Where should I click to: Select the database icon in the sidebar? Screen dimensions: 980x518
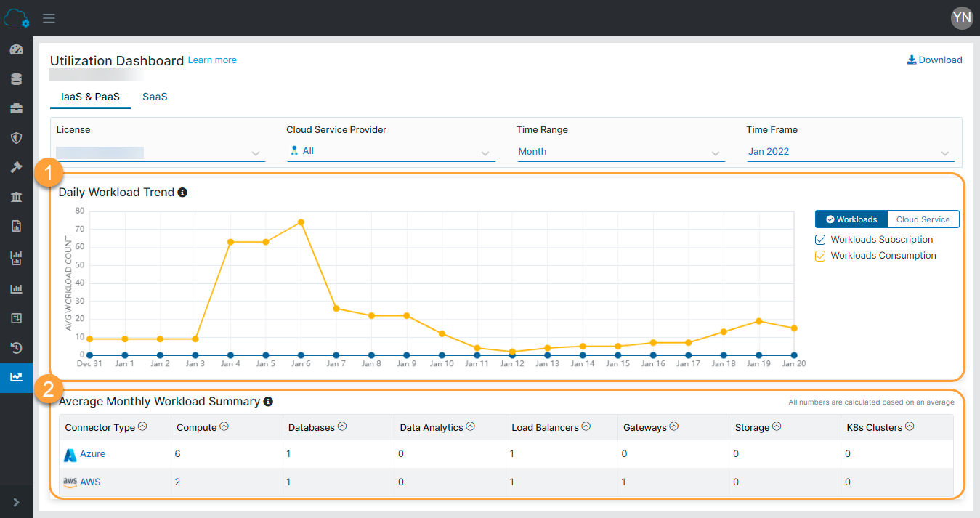click(16, 79)
